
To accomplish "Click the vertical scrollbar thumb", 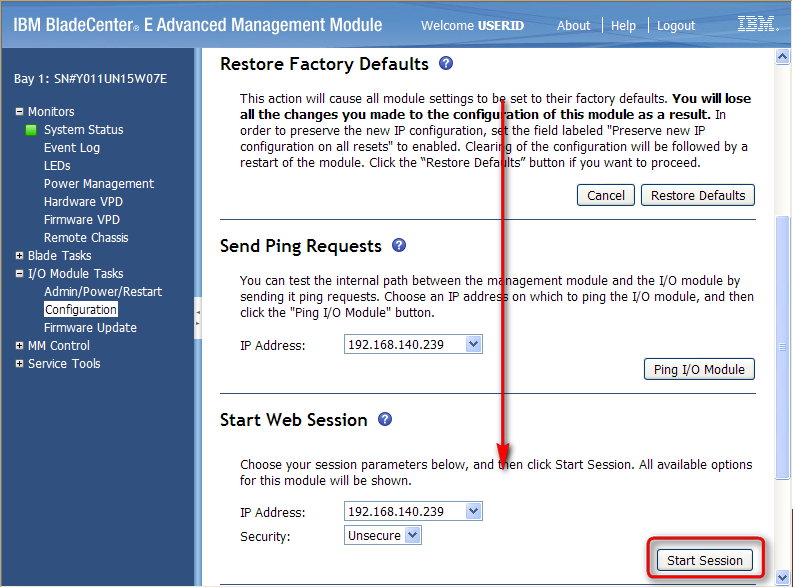I will coord(782,347).
